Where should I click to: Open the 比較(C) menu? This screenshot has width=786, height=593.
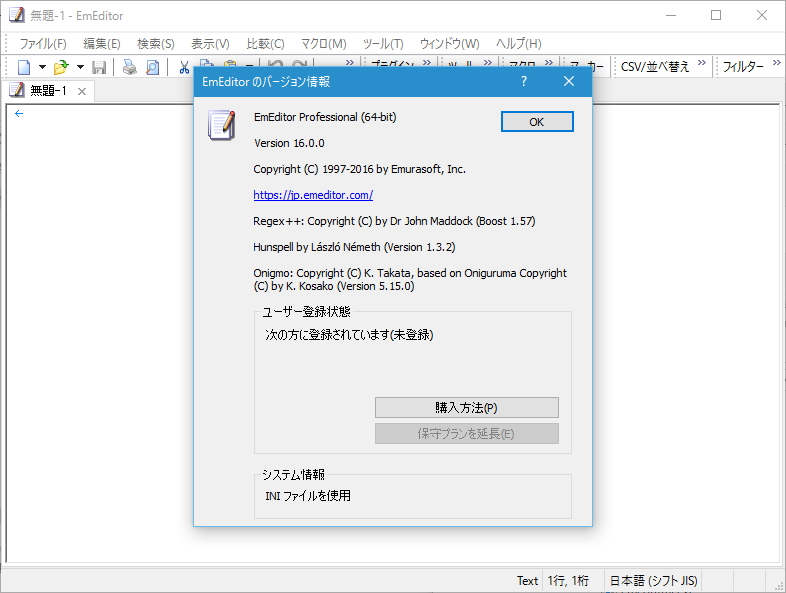click(266, 44)
